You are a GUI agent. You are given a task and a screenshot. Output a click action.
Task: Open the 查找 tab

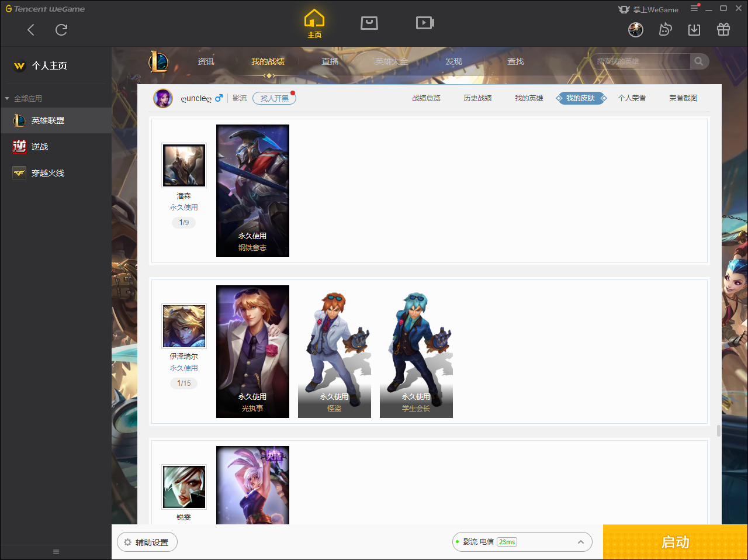click(x=515, y=61)
